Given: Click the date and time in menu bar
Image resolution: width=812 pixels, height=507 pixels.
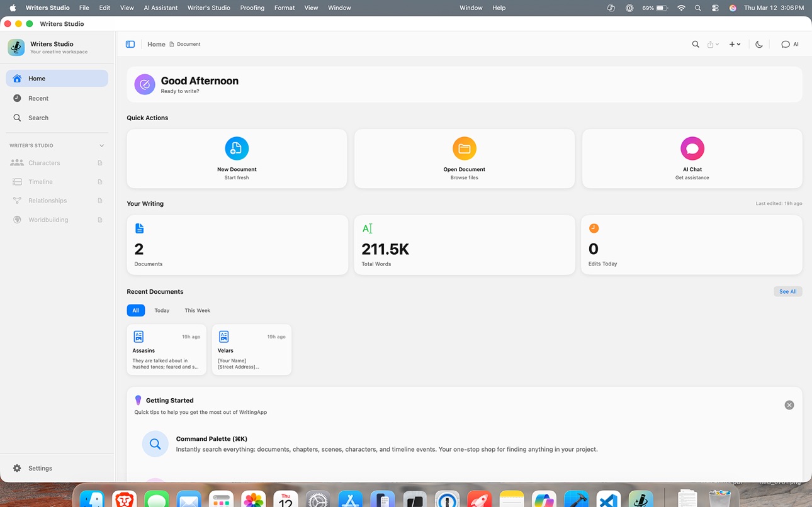Looking at the screenshot, I should (774, 8).
